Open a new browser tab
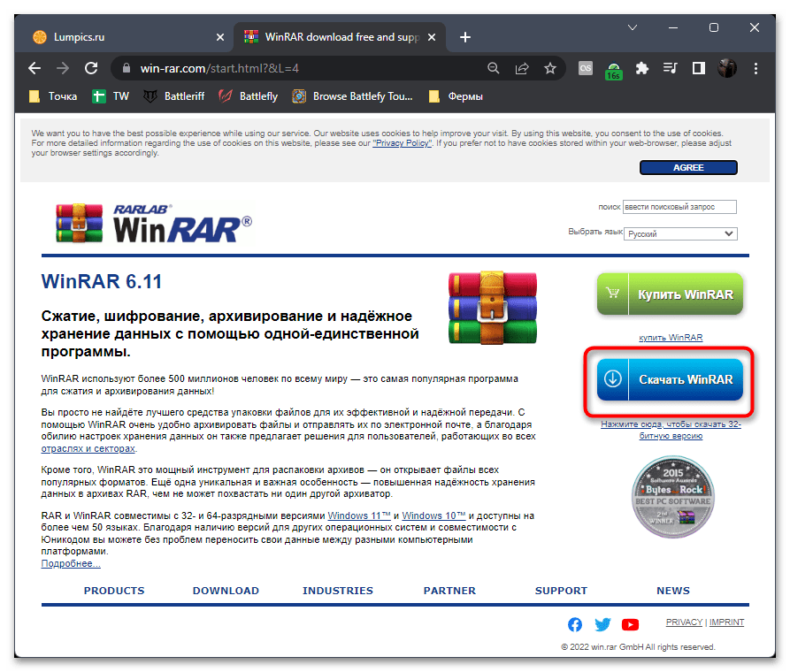790x672 pixels. click(x=465, y=37)
